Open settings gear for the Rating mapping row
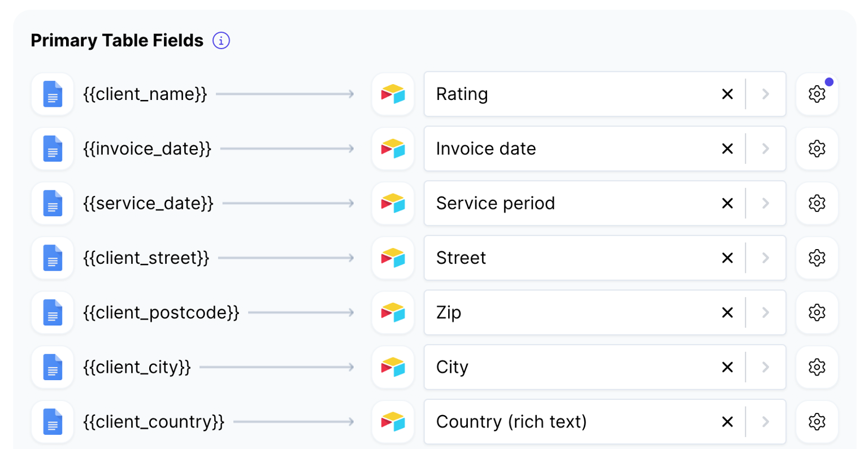Viewport: 868px width, 449px height. click(817, 94)
